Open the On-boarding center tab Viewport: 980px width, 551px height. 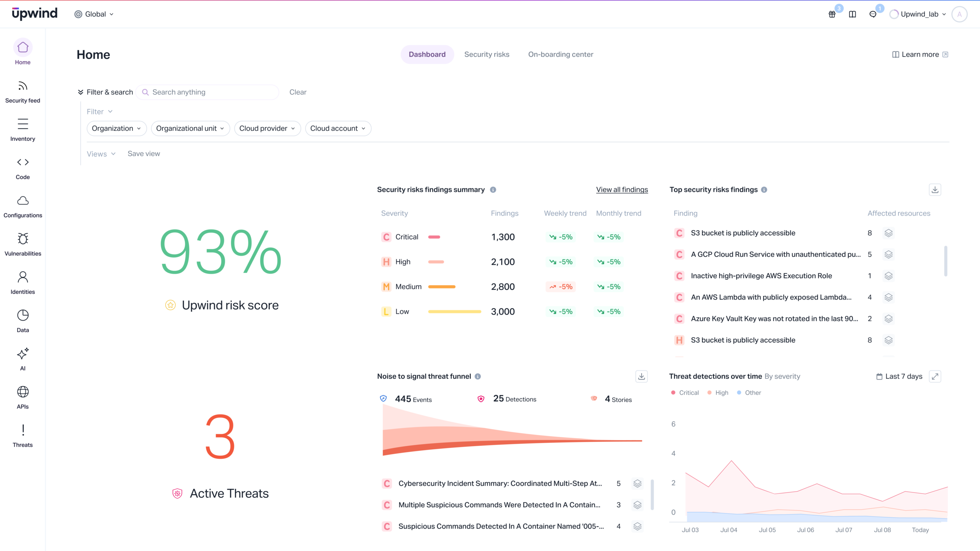coord(560,54)
